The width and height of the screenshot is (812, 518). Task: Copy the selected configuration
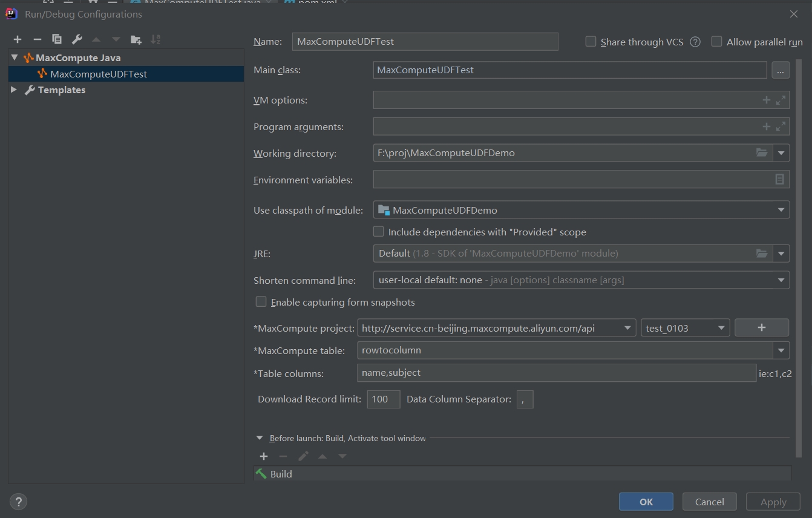click(57, 39)
